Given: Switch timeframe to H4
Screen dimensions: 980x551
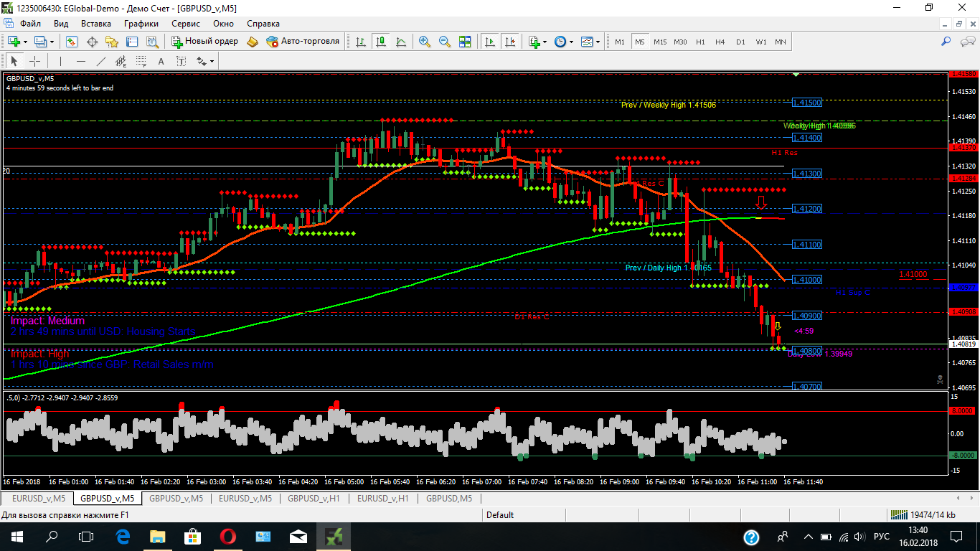Looking at the screenshot, I should pyautogui.click(x=720, y=42).
